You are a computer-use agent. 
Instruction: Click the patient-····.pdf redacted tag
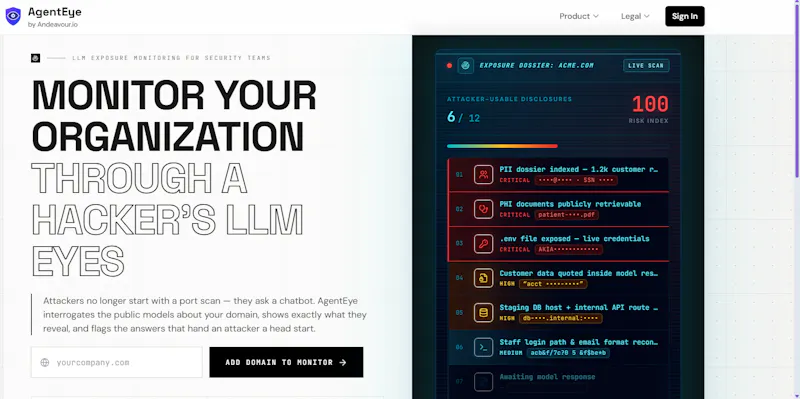(566, 215)
